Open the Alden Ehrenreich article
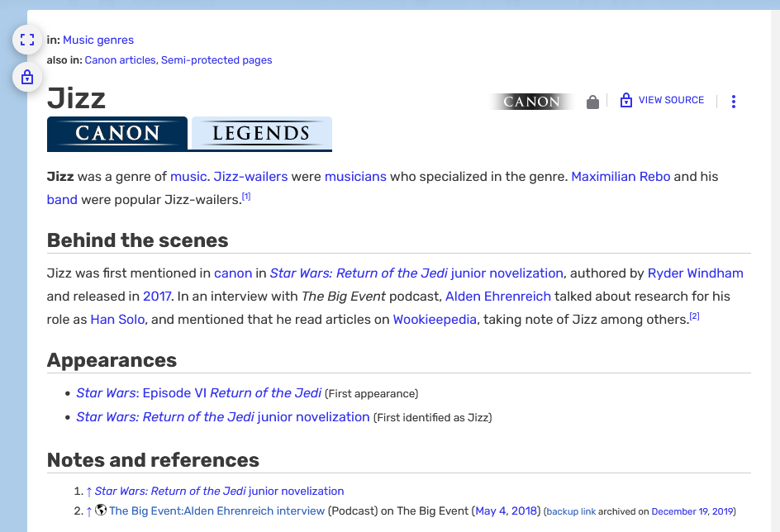Screen dimensions: 780x532 (498, 297)
